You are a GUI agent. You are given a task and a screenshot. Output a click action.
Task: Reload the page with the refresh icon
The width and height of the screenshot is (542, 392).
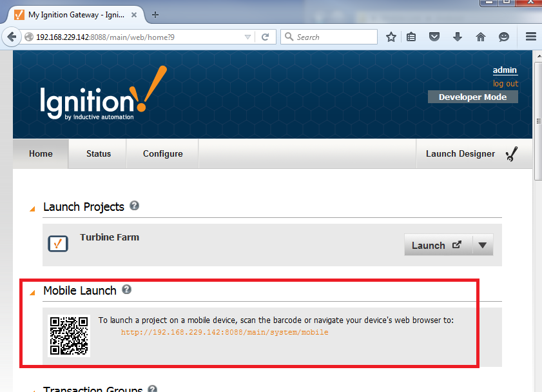tap(265, 37)
